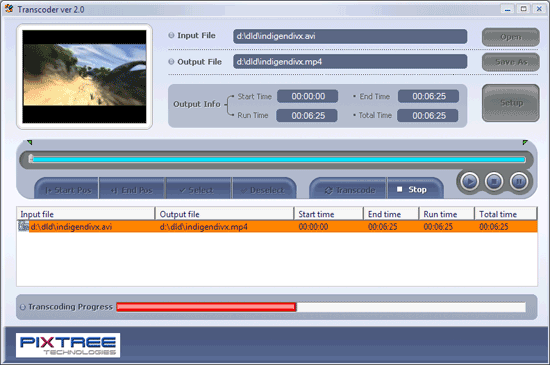Maximize the Transcoder window
The height and width of the screenshot is (365, 550).
[523, 9]
